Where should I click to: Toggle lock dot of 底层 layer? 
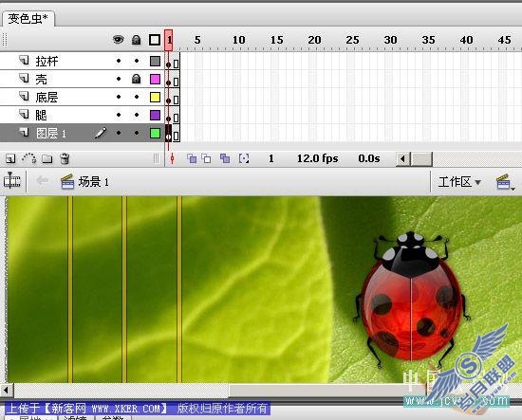pos(137,97)
